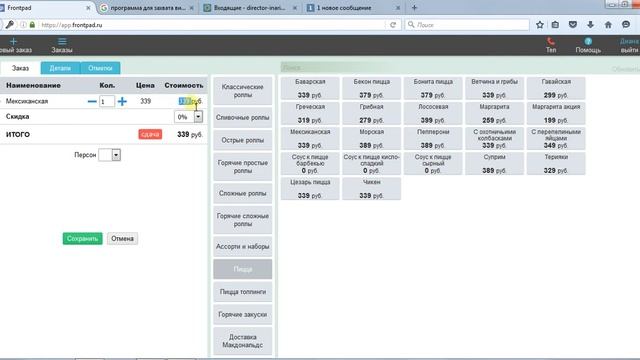Add Цезарь пицца to order
640x360 pixels.
310,189
